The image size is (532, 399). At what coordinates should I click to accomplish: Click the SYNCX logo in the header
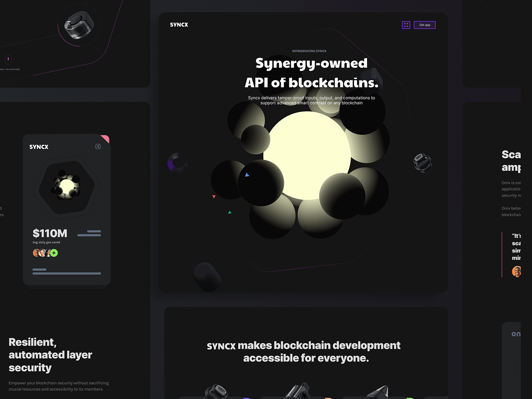179,25
